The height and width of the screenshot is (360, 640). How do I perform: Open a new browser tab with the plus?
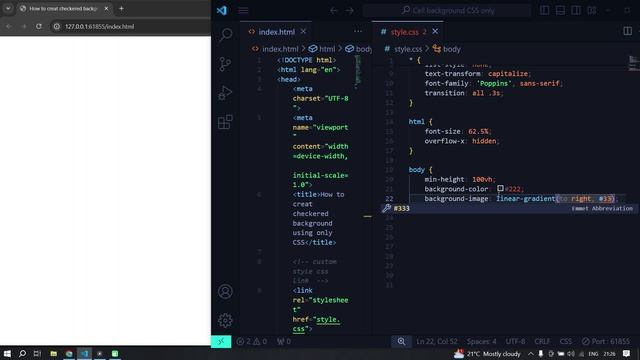coord(121,8)
